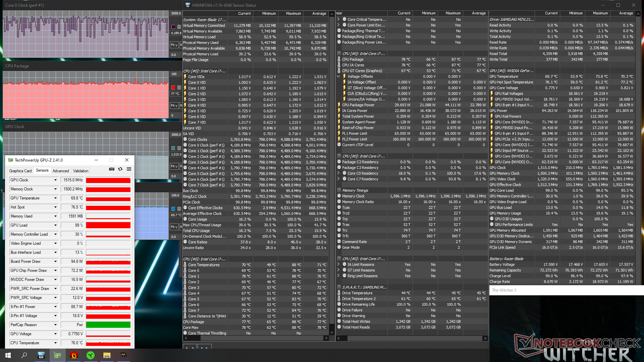Click the GPU-Z refresh icon
The width and height of the screenshot is (644, 362).
[120, 169]
